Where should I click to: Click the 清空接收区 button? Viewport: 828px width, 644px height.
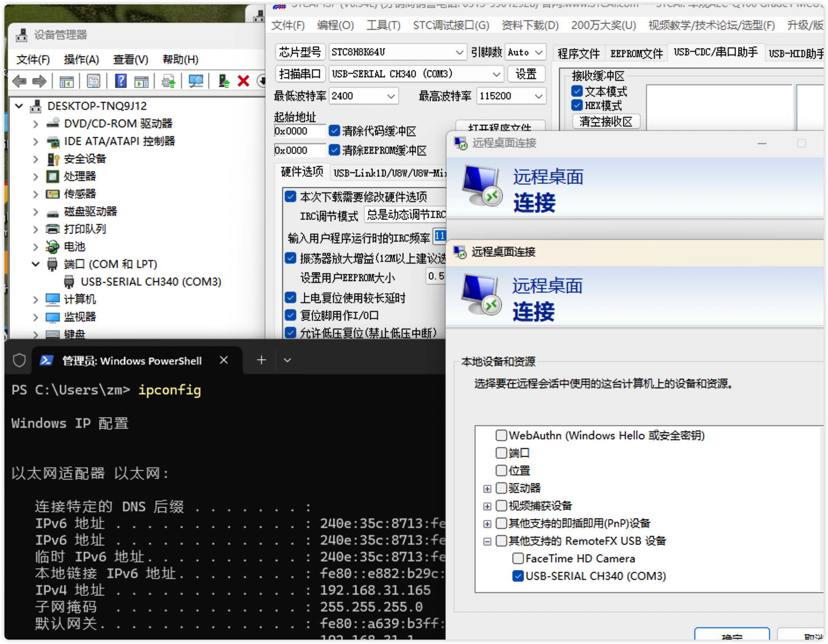click(x=606, y=121)
